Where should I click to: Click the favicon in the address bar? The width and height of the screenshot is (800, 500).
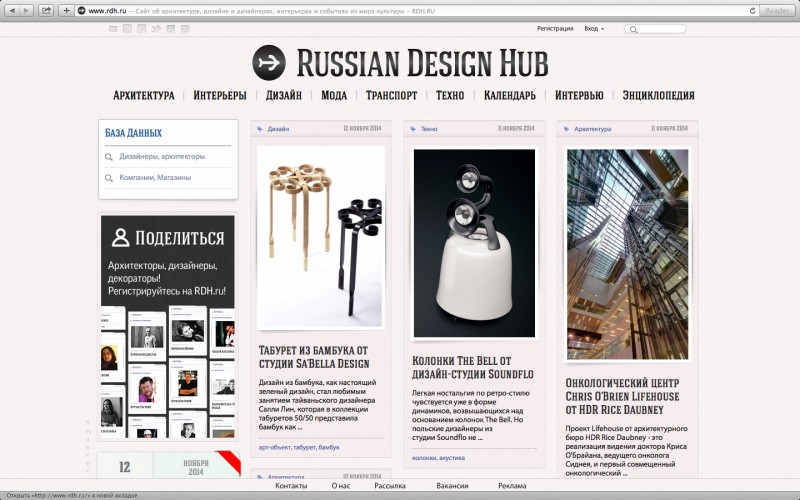tap(81, 10)
